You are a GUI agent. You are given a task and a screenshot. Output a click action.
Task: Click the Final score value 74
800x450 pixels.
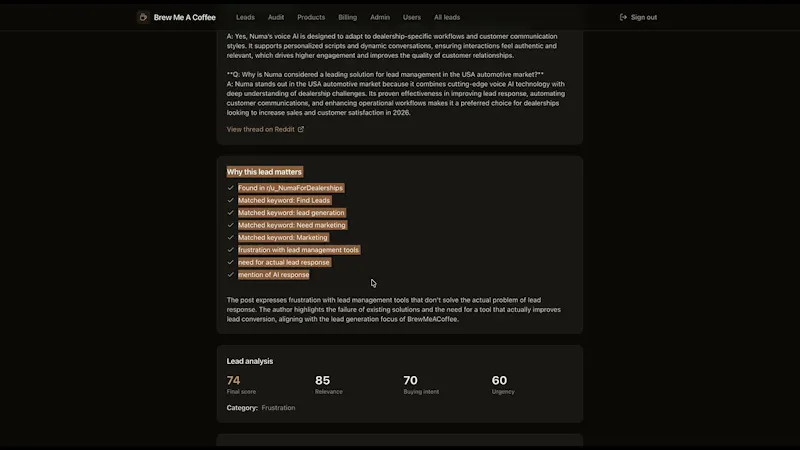pyautogui.click(x=233, y=381)
